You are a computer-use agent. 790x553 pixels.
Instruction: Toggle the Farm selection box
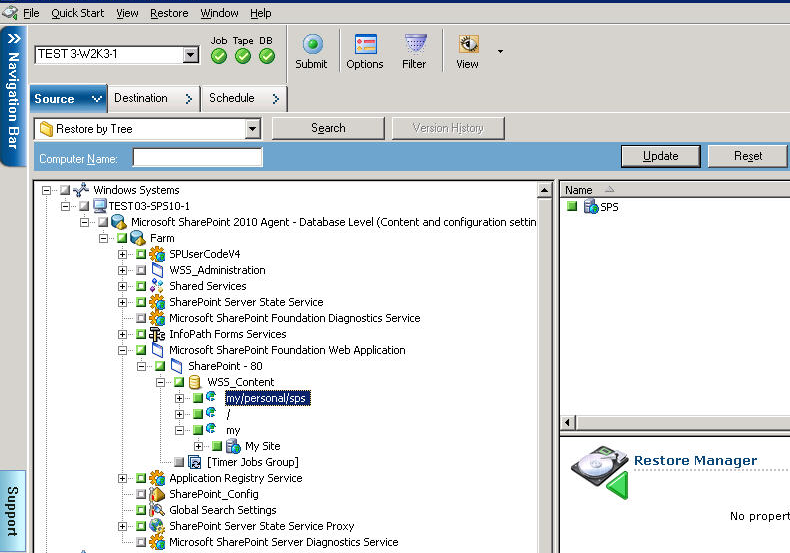click(x=122, y=238)
